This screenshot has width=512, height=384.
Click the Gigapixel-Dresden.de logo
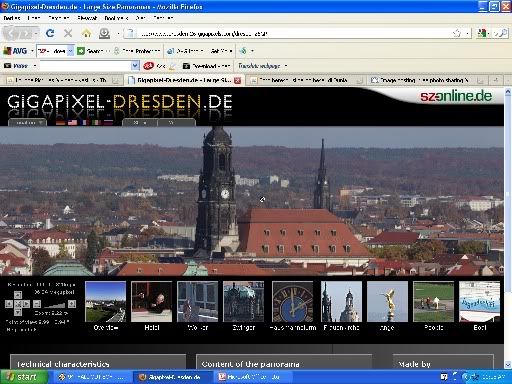coord(120,102)
